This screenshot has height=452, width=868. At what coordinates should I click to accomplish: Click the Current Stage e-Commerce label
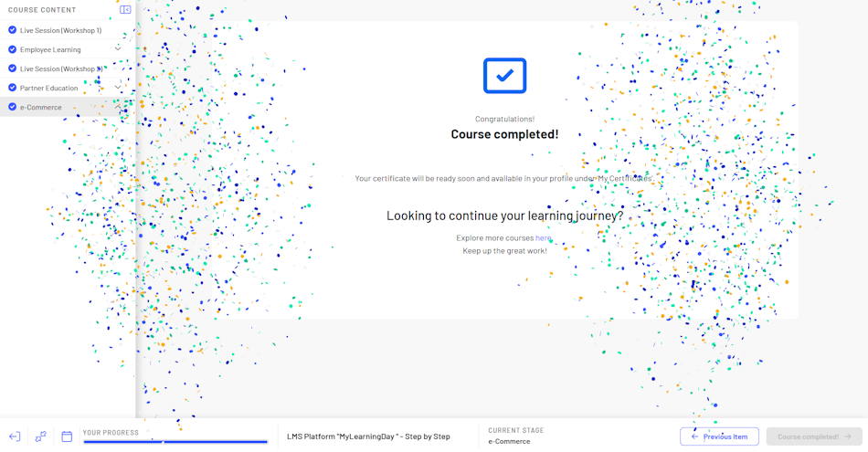[x=509, y=441]
